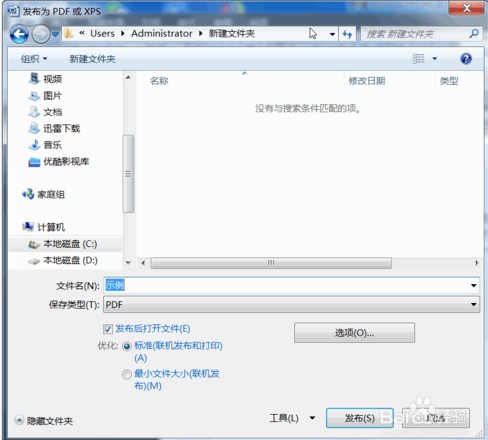
Task: Click the 新建文件夹 toolbar button
Action: point(92,59)
